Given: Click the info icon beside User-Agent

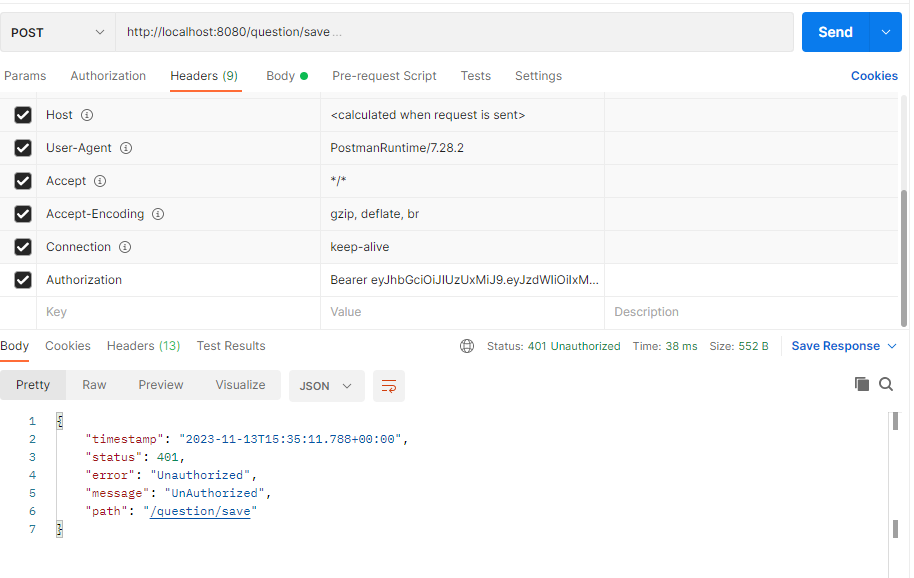Looking at the screenshot, I should 125,148.
